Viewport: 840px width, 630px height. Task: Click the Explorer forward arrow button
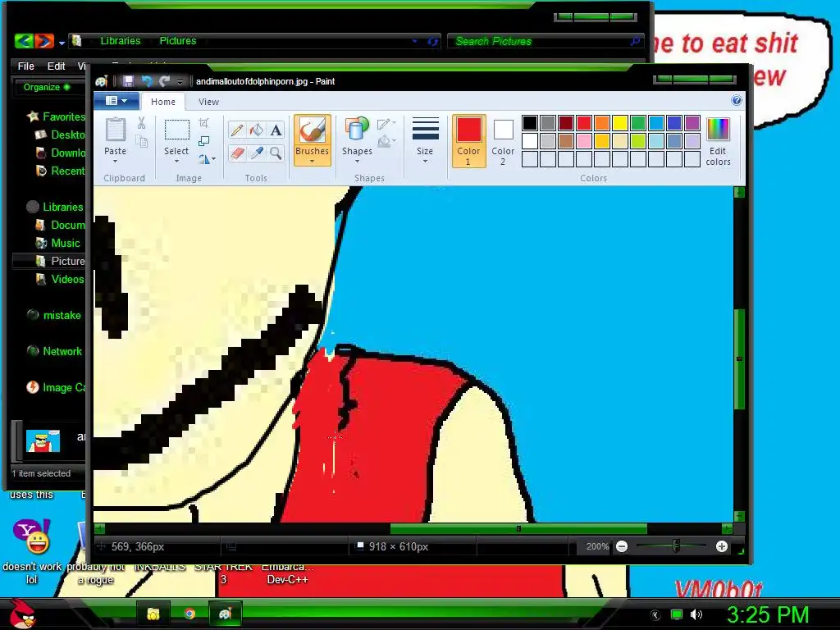[x=44, y=41]
